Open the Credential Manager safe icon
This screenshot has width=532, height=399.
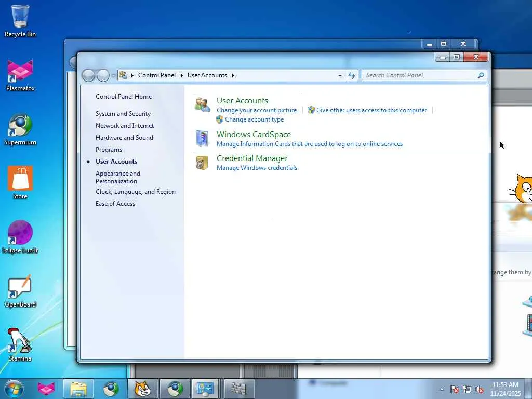(x=202, y=163)
